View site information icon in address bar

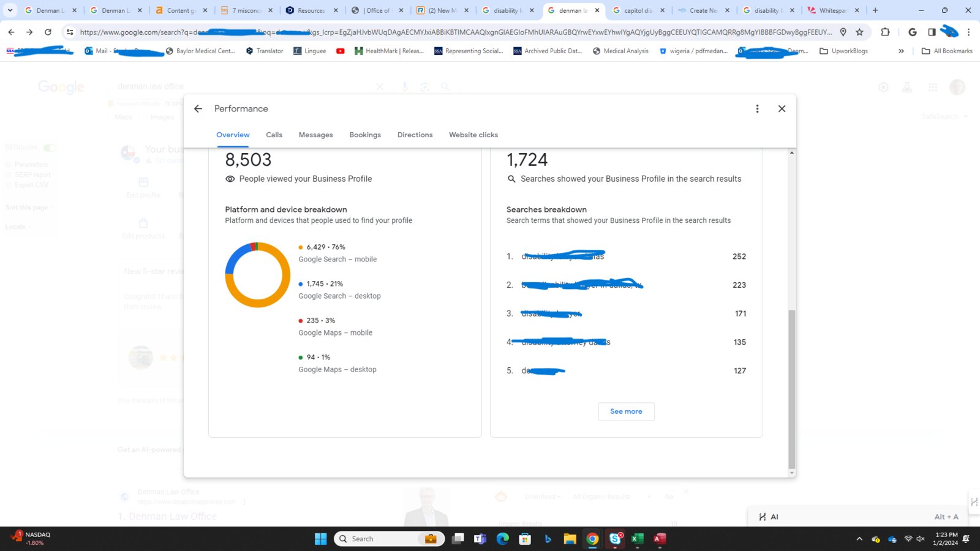tap(70, 32)
